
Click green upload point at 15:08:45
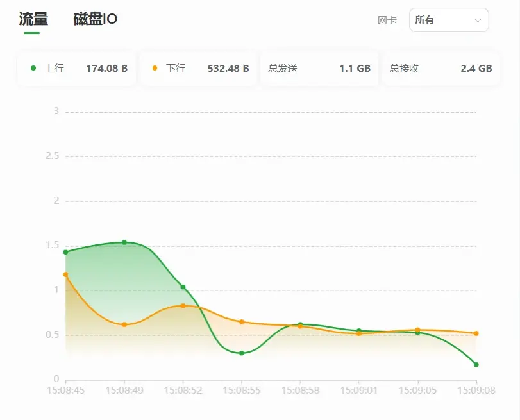click(x=65, y=252)
